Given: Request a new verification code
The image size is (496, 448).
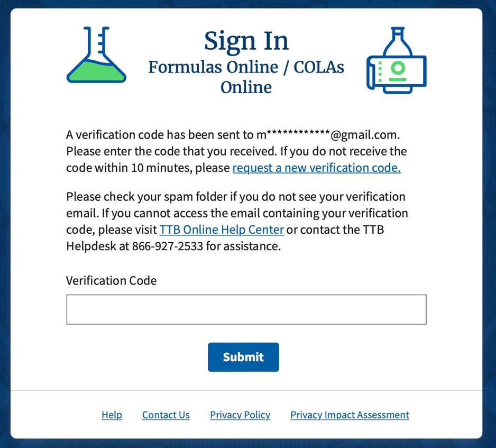Looking at the screenshot, I should tap(316, 168).
